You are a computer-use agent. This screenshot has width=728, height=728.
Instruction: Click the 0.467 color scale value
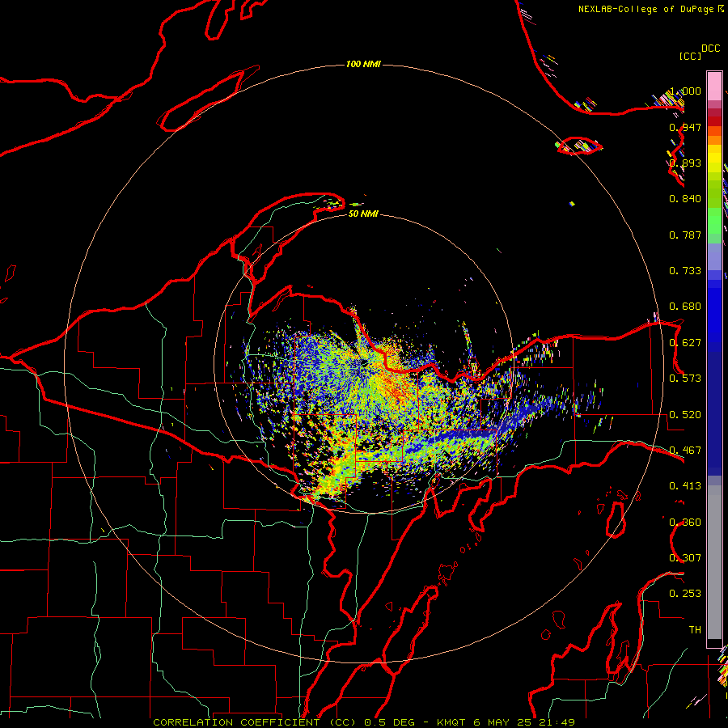click(x=685, y=451)
